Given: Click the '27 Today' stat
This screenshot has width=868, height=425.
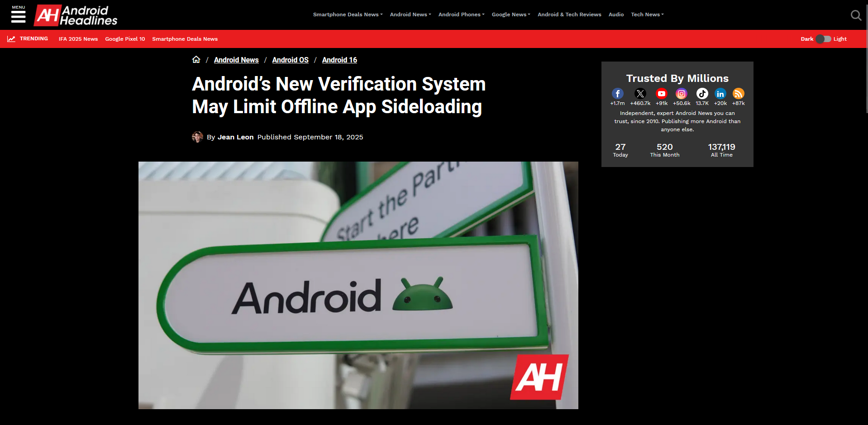Looking at the screenshot, I should (620, 150).
